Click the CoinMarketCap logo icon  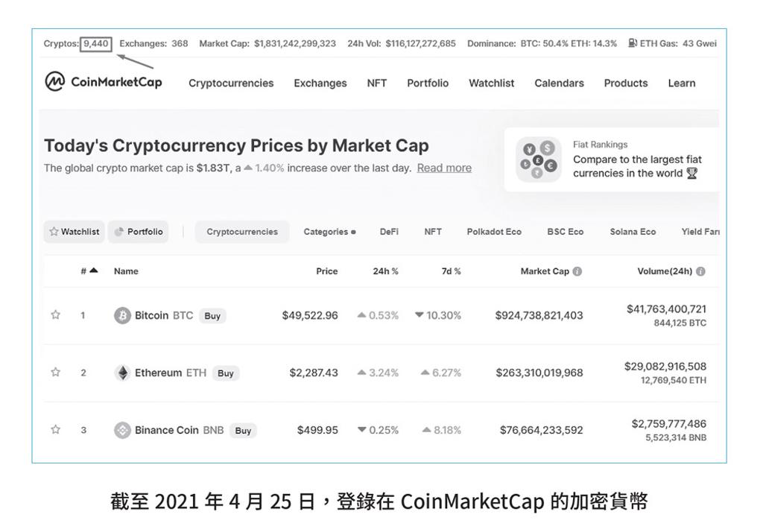pyautogui.click(x=55, y=81)
